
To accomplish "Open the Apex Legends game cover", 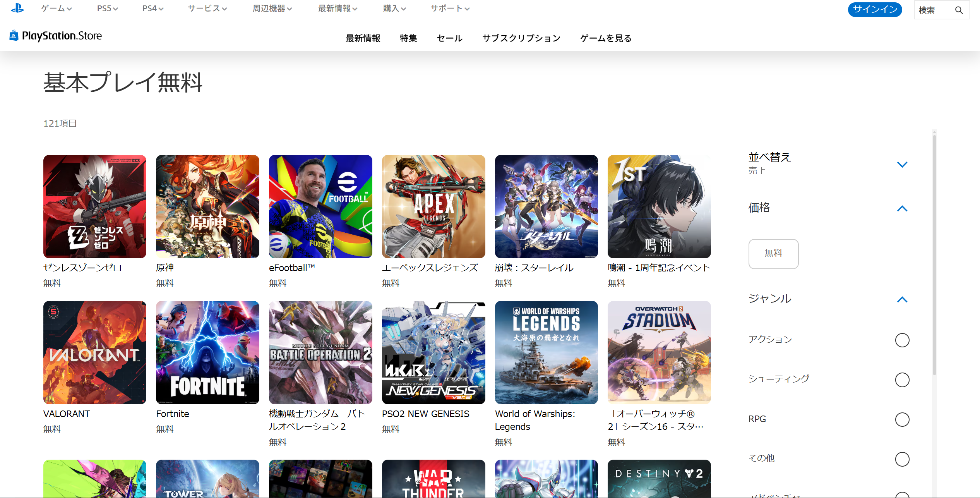I will point(433,206).
